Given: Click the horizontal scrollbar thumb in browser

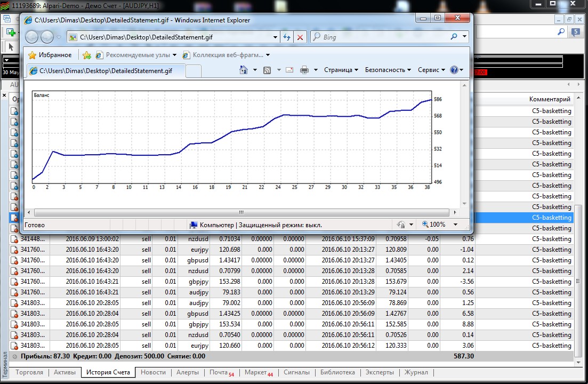Looking at the screenshot, I should [241, 212].
